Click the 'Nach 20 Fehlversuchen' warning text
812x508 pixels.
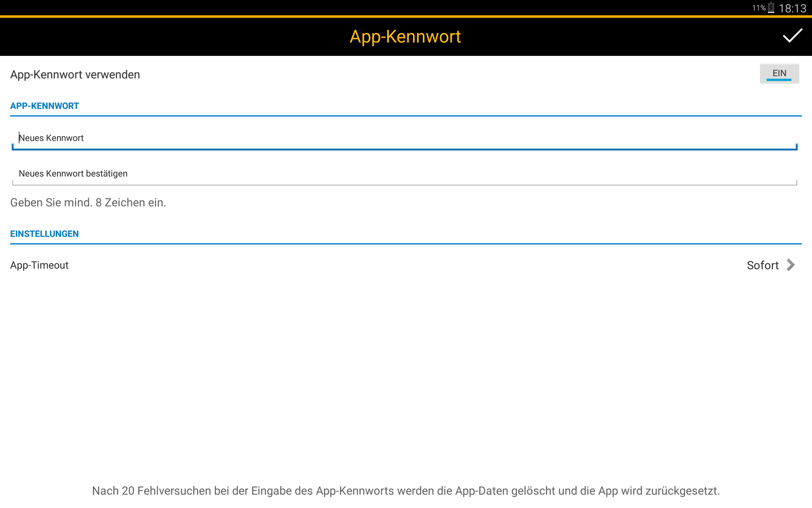[x=406, y=491]
